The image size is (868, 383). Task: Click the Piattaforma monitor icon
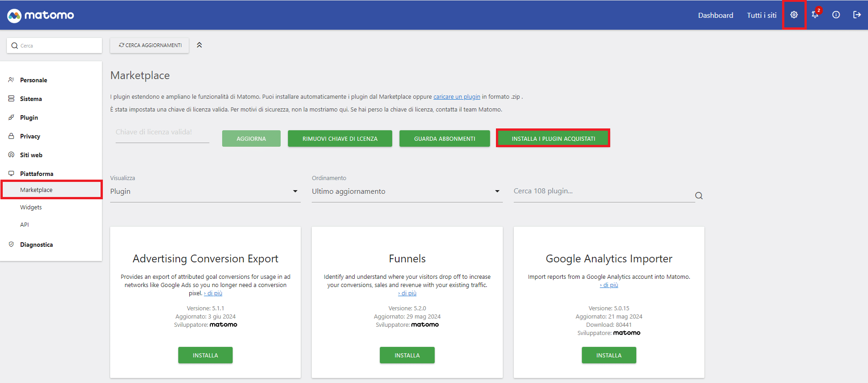coord(11,174)
